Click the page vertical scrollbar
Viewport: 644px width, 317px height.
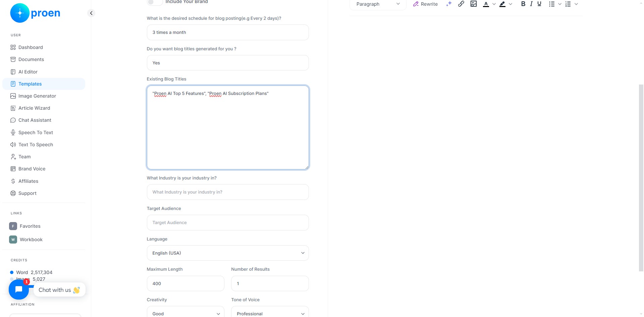coord(641,178)
